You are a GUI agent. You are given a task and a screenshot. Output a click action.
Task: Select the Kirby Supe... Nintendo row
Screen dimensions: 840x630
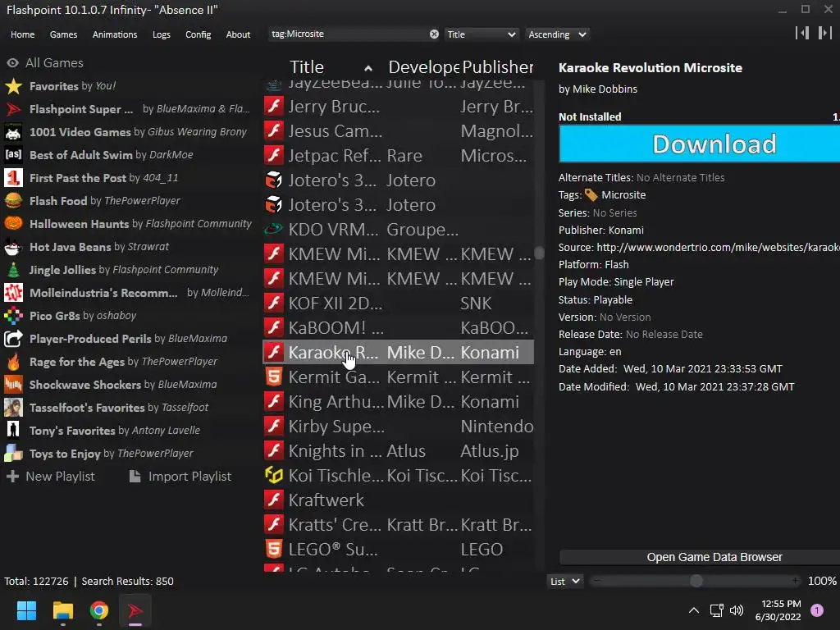398,427
